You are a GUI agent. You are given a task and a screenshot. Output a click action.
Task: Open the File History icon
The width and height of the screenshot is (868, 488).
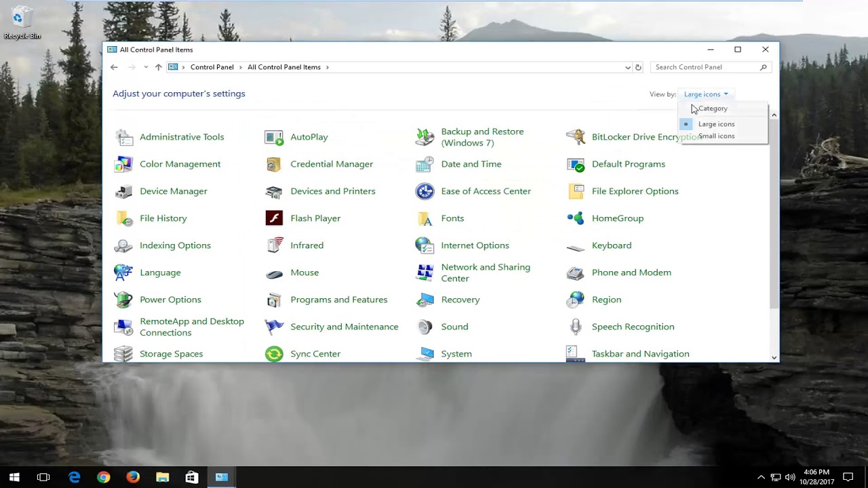tap(124, 218)
